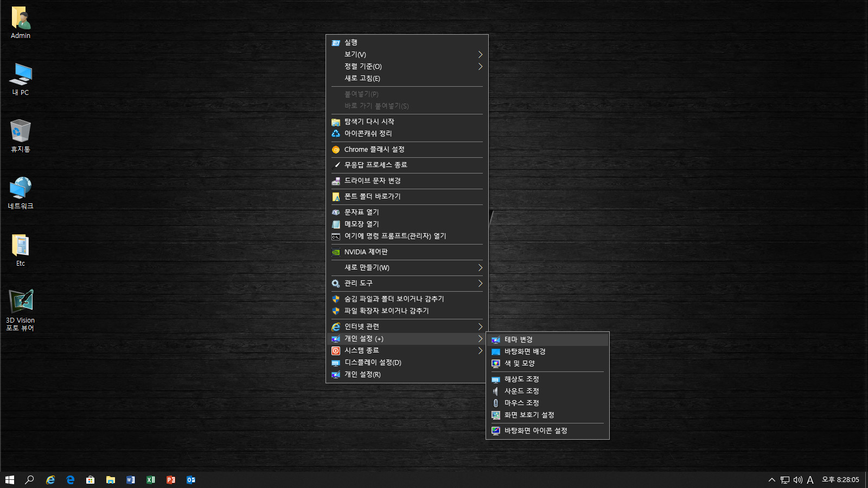The image size is (868, 488).
Task: Select 무응답 프로세스 종료 menu item
Action: coord(407,165)
